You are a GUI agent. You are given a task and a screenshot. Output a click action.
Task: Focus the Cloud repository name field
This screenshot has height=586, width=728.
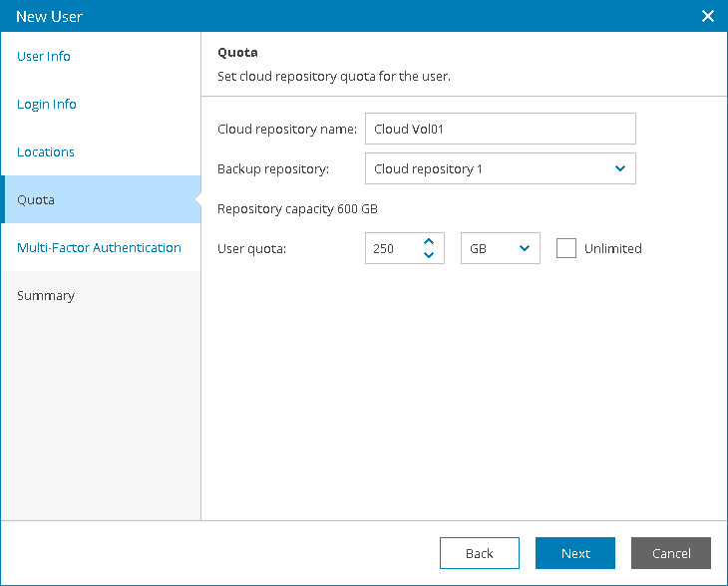501,129
